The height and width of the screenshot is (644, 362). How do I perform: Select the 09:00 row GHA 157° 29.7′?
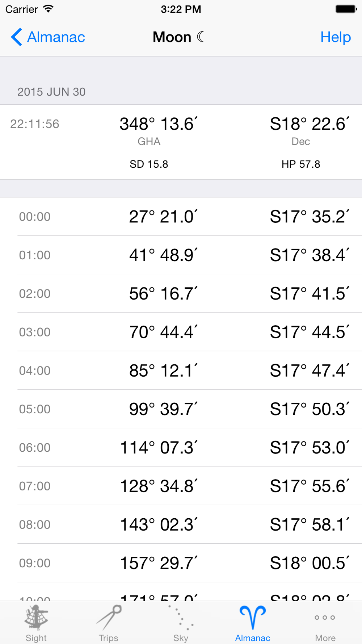[x=181, y=563]
